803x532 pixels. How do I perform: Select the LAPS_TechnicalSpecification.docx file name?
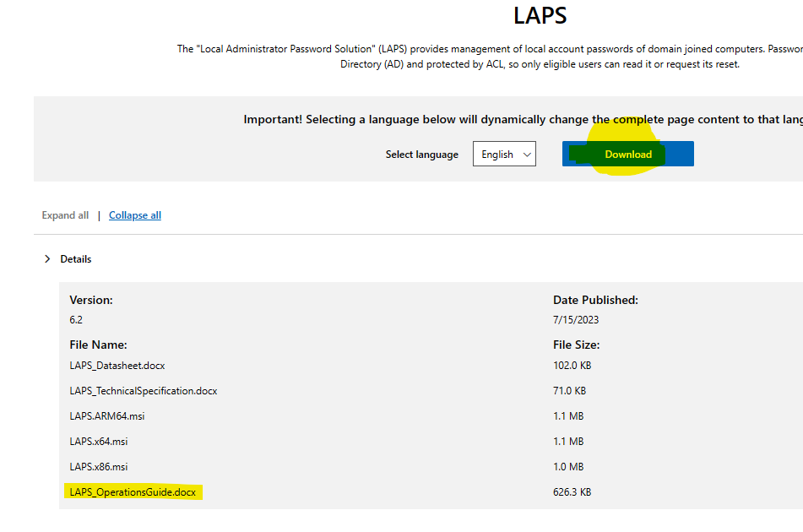tap(144, 391)
